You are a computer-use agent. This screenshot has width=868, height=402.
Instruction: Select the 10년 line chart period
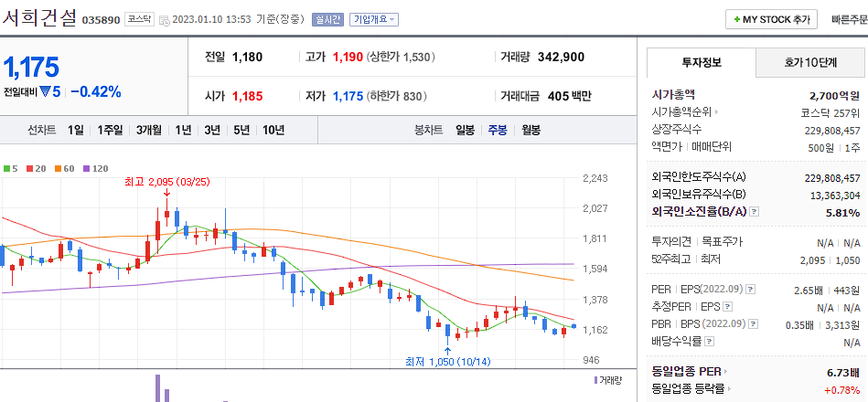coord(273,131)
